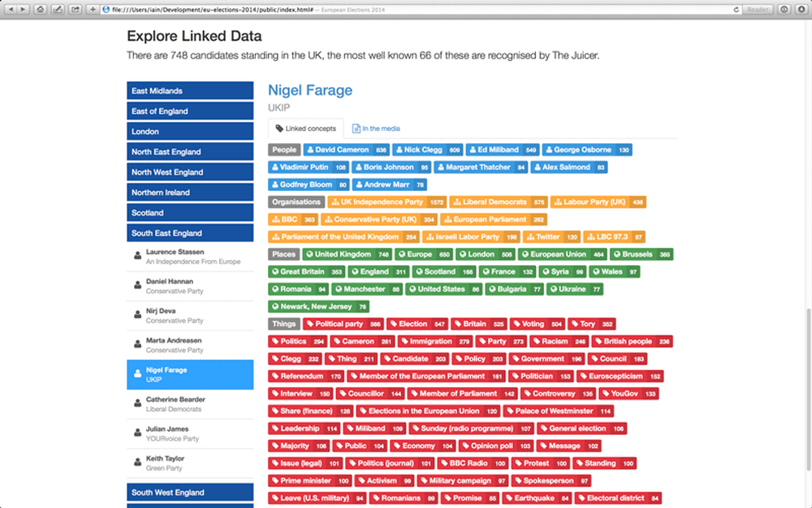The width and height of the screenshot is (812, 508).
Task: Expand the Scotland region
Action: click(x=190, y=212)
